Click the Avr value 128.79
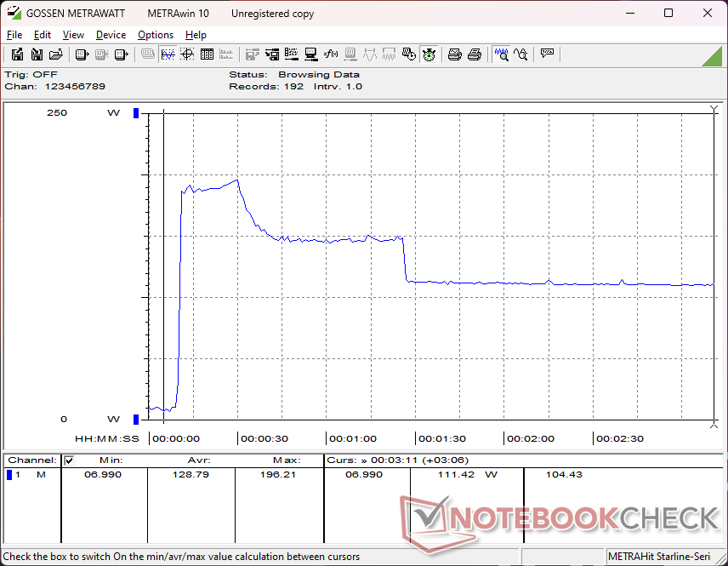The image size is (728, 566). pos(191,474)
